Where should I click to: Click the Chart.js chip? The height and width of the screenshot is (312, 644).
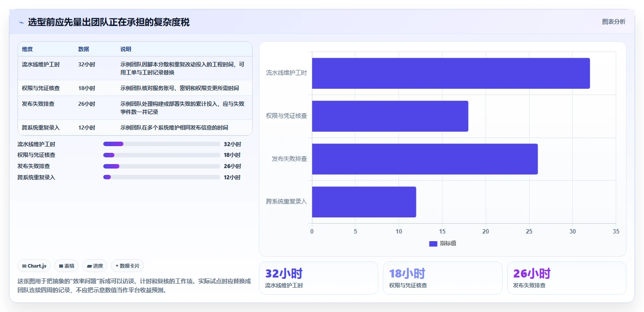click(x=35, y=266)
